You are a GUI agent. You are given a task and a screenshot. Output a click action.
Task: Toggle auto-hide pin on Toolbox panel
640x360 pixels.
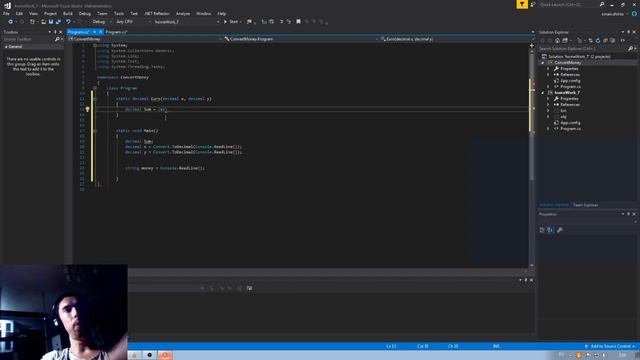[56, 32]
